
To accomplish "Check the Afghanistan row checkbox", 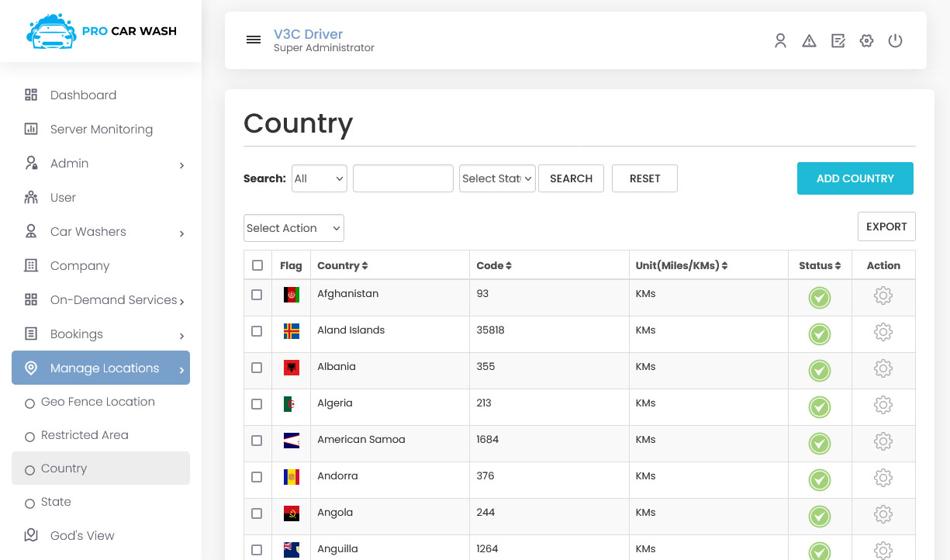I will (x=257, y=295).
